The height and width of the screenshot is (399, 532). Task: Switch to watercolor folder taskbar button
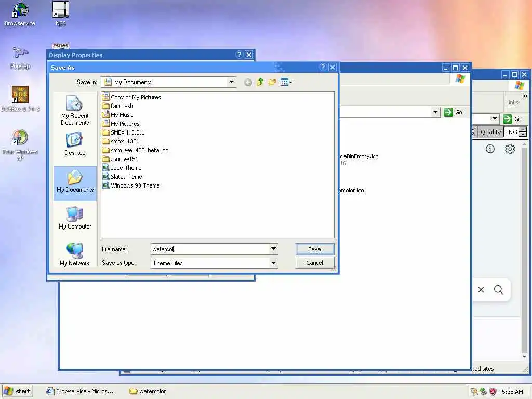(148, 391)
